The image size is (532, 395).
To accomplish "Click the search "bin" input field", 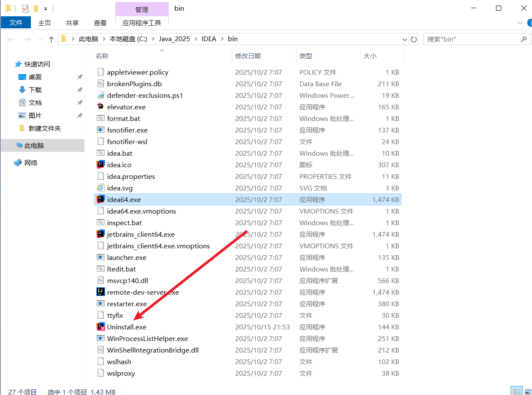I will (x=471, y=39).
